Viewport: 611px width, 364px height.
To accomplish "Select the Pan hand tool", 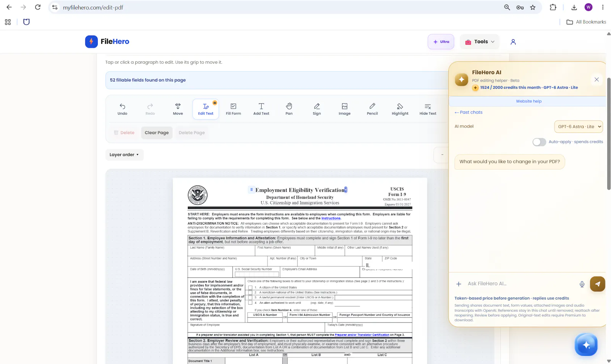I will coord(289,109).
